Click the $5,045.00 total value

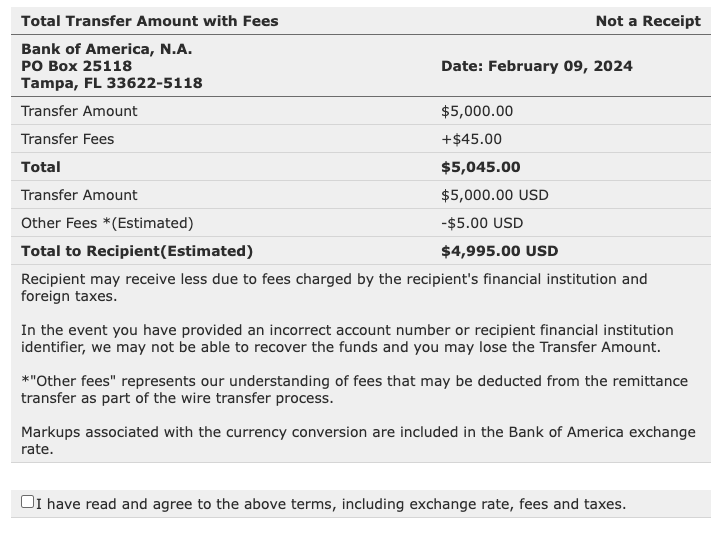point(481,167)
